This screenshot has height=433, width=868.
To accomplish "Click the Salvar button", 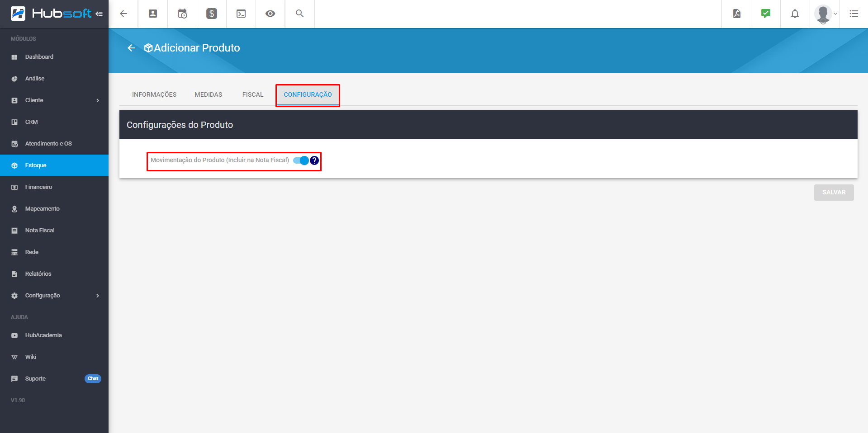I will 834,193.
